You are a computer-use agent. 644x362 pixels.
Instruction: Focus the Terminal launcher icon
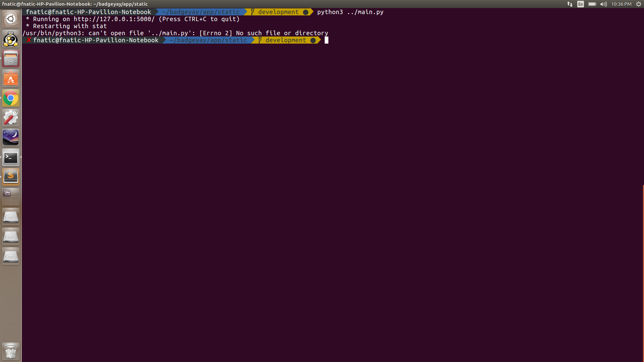coord(11,158)
